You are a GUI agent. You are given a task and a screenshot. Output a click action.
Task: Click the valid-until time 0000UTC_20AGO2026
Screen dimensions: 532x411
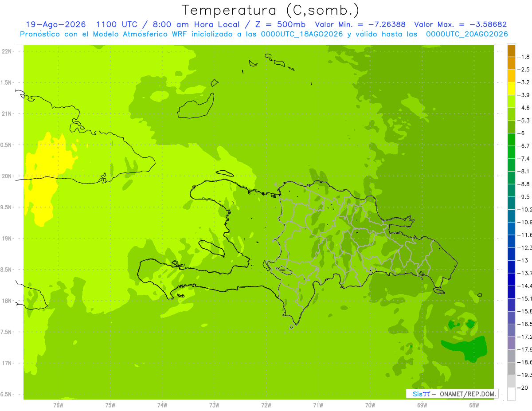click(466, 34)
